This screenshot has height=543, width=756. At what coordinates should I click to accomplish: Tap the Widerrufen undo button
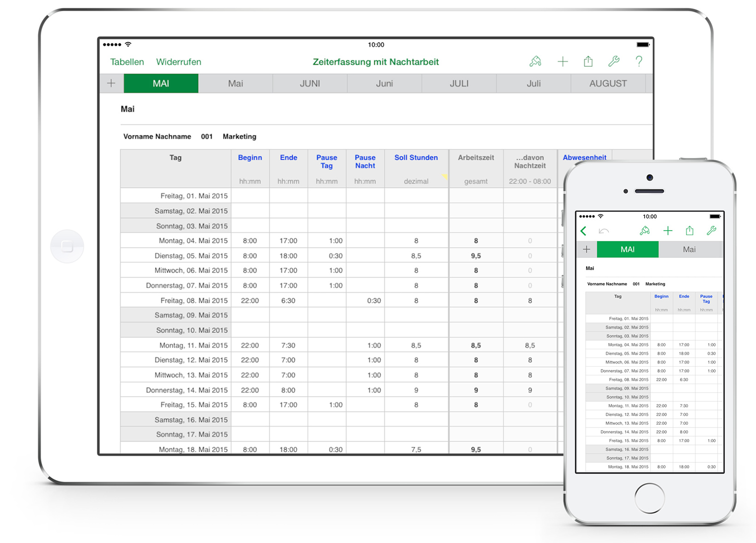tap(179, 62)
